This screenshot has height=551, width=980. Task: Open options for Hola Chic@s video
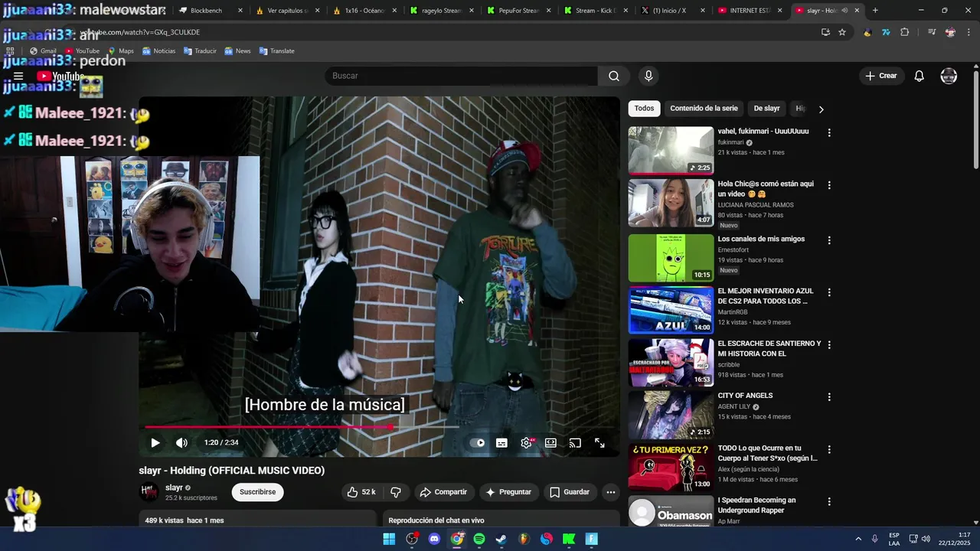(x=828, y=185)
